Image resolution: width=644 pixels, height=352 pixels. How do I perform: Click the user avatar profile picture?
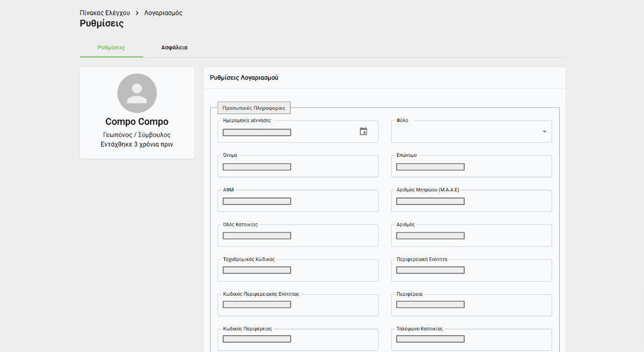pos(137,93)
